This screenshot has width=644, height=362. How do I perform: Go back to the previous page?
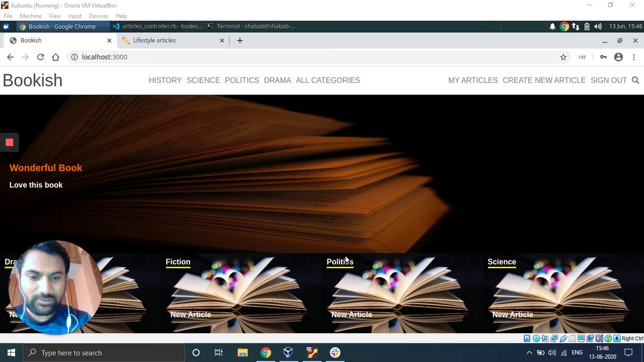pyautogui.click(x=10, y=57)
